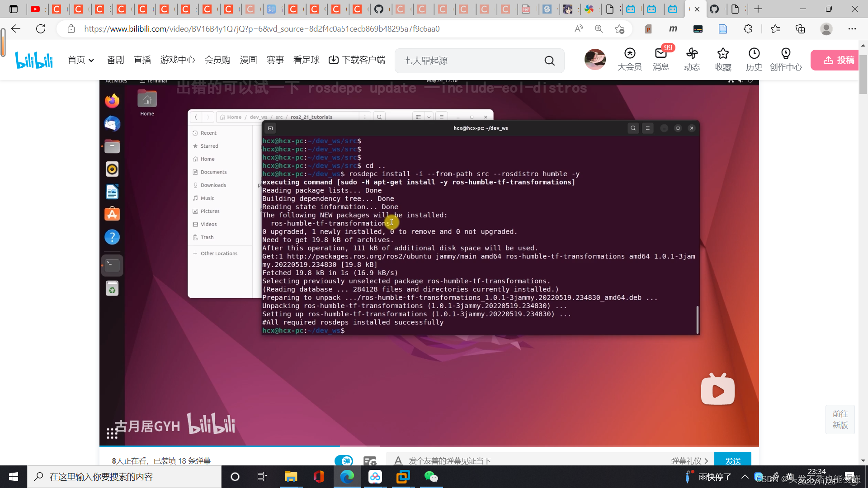Open 游戏中心
Viewport: 868px width, 488px height.
click(178, 60)
